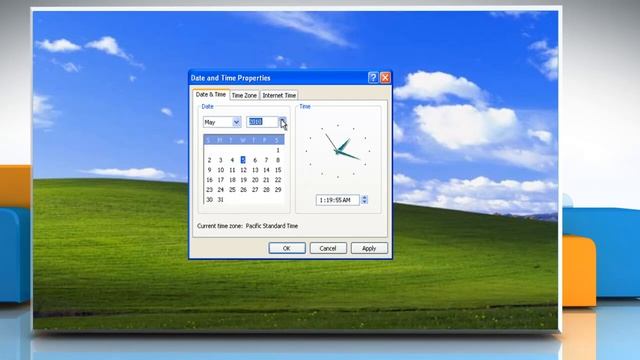Close the Date and Time Properties dialog
The width and height of the screenshot is (640, 360).
coord(385,78)
